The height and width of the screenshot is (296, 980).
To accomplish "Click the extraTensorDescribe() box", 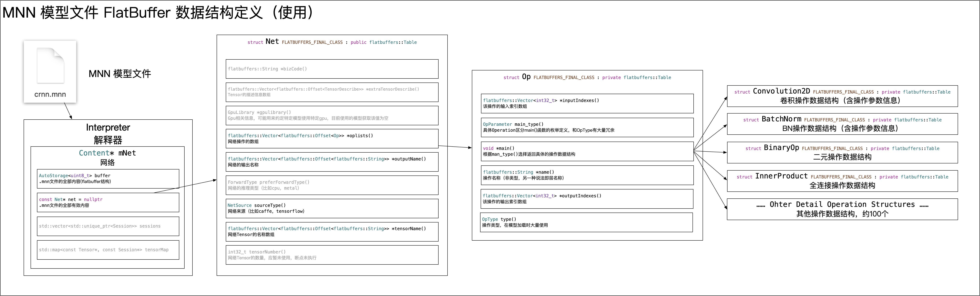I will [332, 92].
